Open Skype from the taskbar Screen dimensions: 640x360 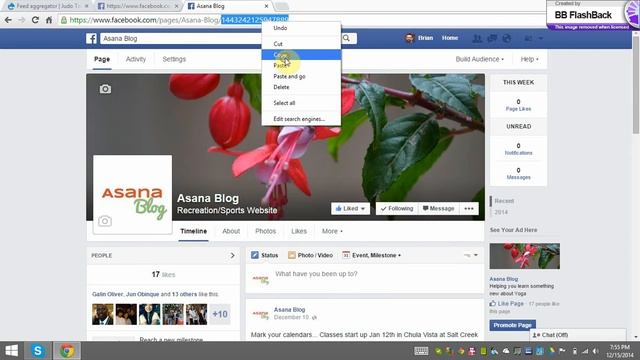tap(38, 351)
